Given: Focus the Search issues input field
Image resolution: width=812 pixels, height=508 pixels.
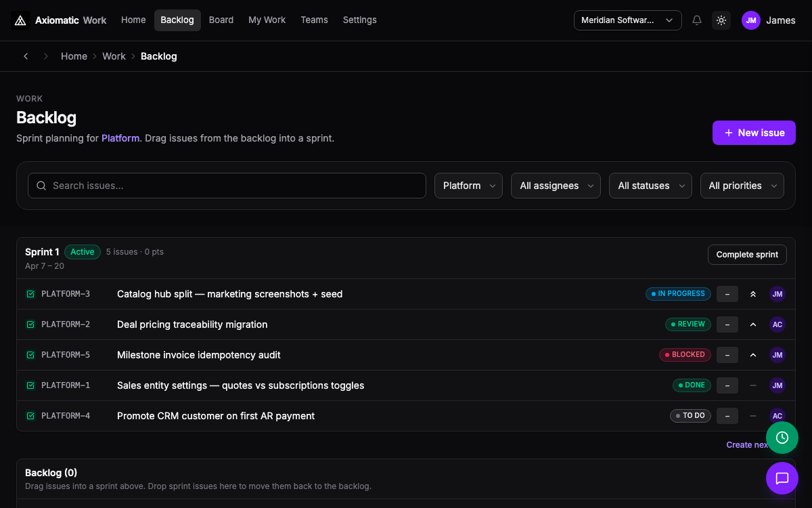Looking at the screenshot, I should click(x=227, y=186).
